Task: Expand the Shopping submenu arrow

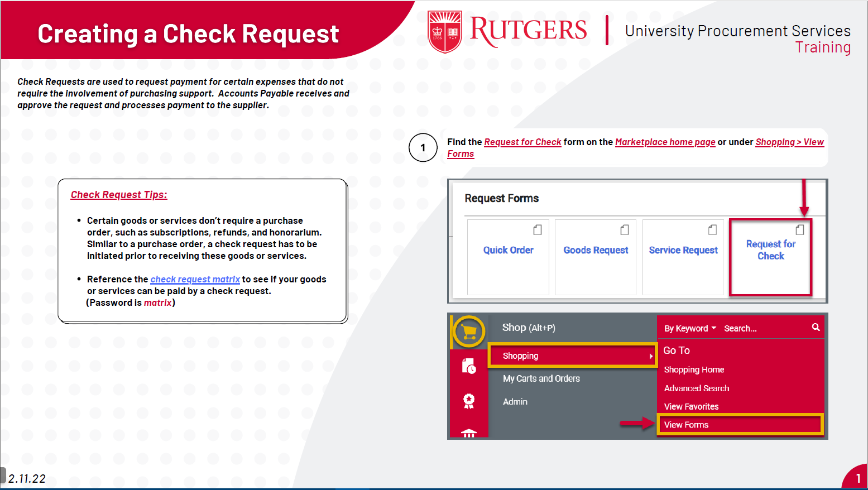Action: pos(651,356)
